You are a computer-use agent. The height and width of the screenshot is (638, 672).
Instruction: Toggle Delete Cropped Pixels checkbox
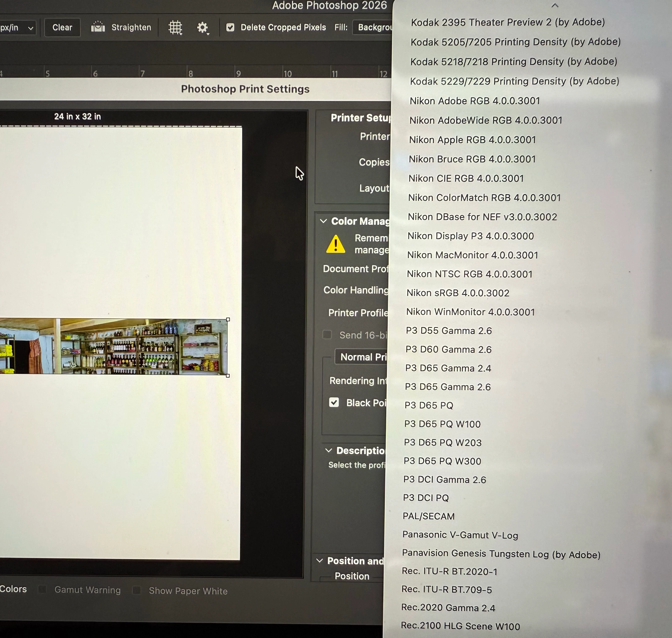(x=230, y=27)
